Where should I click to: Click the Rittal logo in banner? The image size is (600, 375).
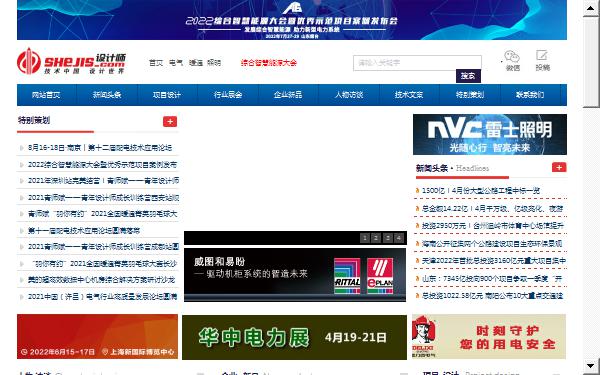[x=347, y=276]
